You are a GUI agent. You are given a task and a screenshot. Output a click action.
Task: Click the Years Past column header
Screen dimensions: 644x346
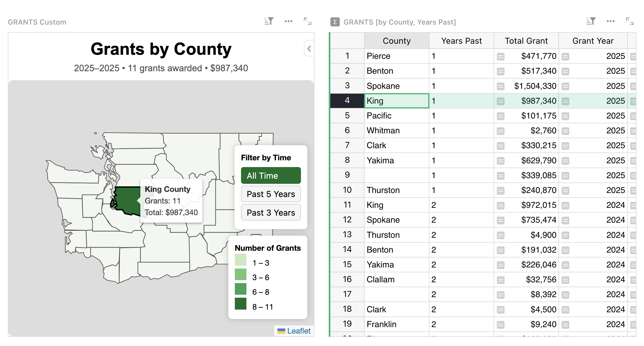click(461, 41)
